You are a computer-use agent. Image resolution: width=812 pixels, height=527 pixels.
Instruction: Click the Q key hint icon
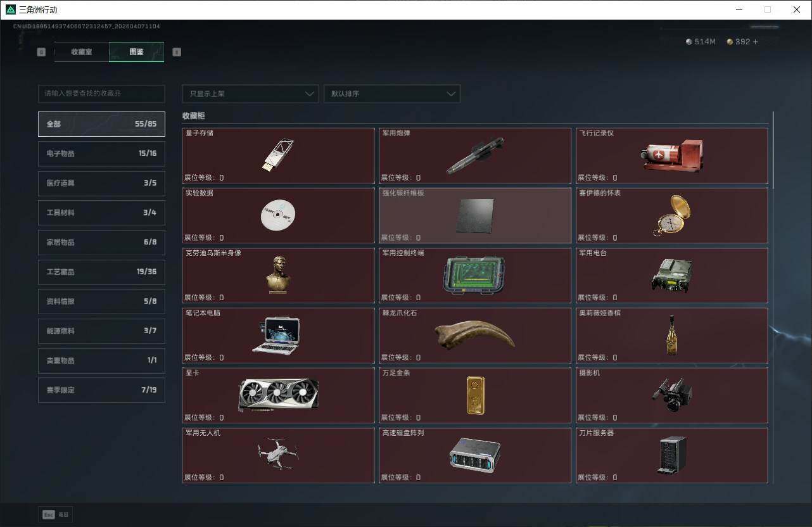[42, 52]
